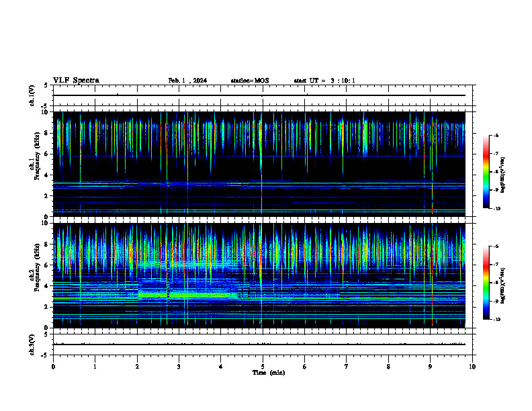The width and height of the screenshot is (532, 411).
Task: Click the "ch.1(V)" axis label
Action: (x=32, y=95)
